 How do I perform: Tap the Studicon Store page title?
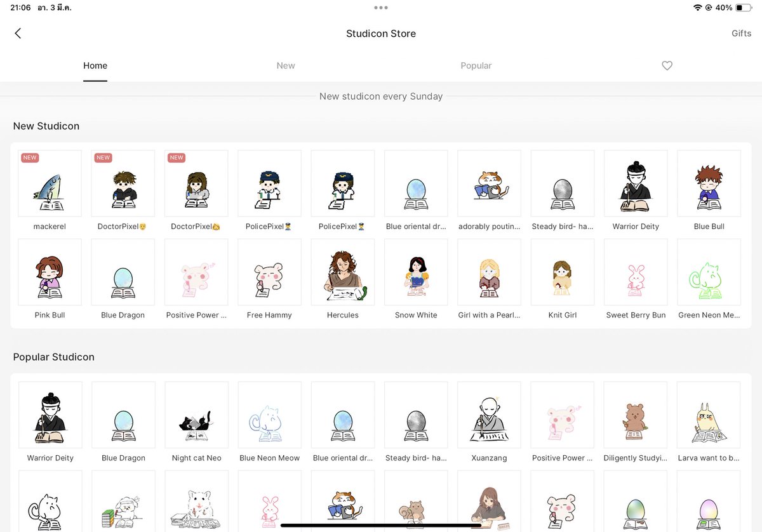pyautogui.click(x=381, y=34)
